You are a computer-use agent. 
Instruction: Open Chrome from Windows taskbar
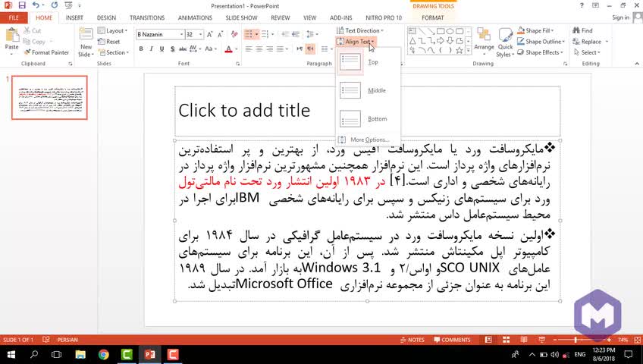pyautogui.click(x=103, y=354)
